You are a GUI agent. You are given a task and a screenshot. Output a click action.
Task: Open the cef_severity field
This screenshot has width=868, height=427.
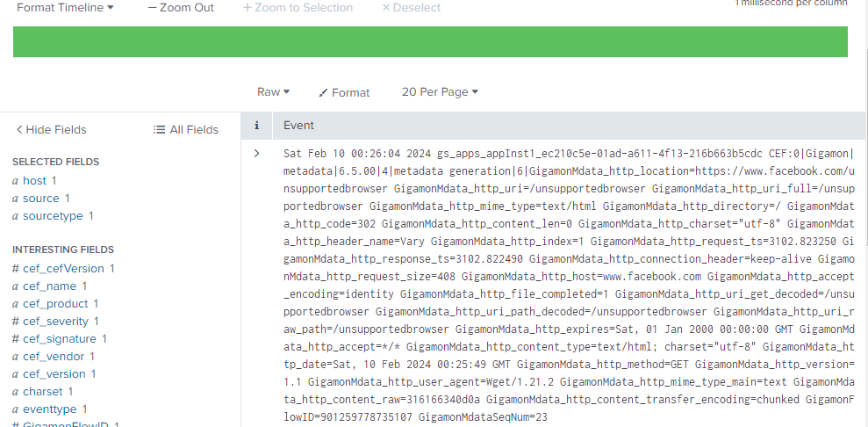point(55,322)
